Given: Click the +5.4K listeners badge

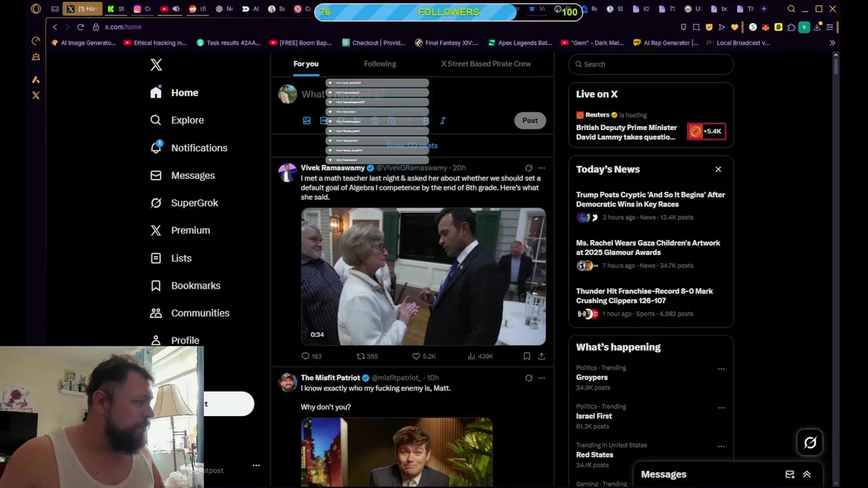Looking at the screenshot, I should [706, 131].
